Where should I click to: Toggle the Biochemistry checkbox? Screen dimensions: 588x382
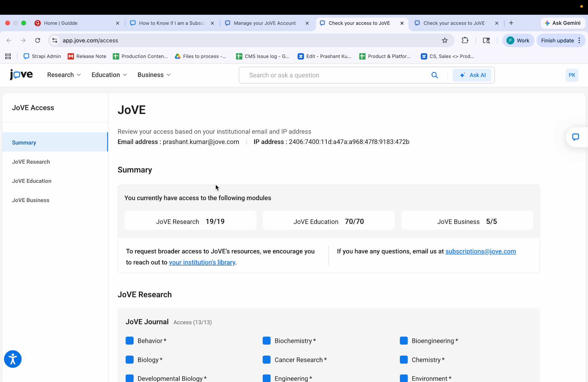[267, 341]
